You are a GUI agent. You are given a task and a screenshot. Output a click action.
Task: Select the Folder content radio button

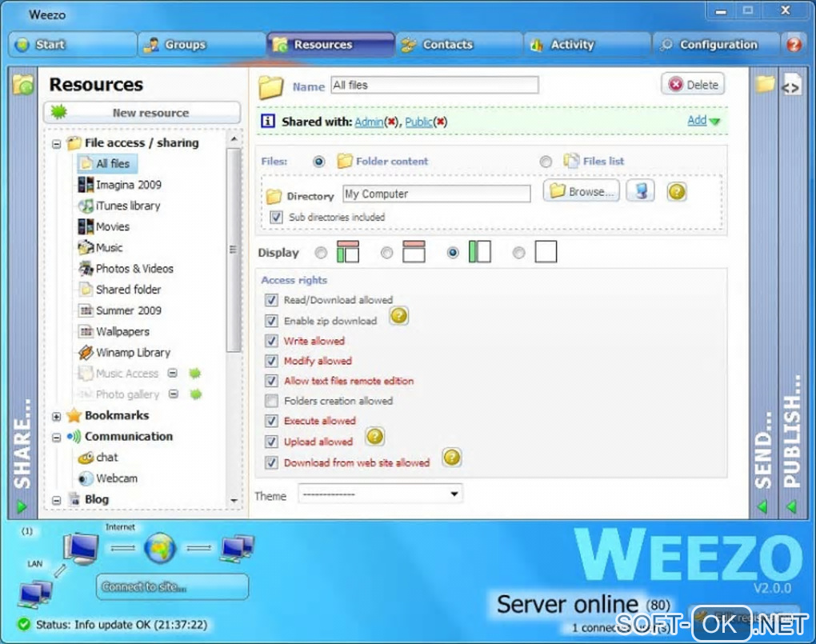(319, 162)
